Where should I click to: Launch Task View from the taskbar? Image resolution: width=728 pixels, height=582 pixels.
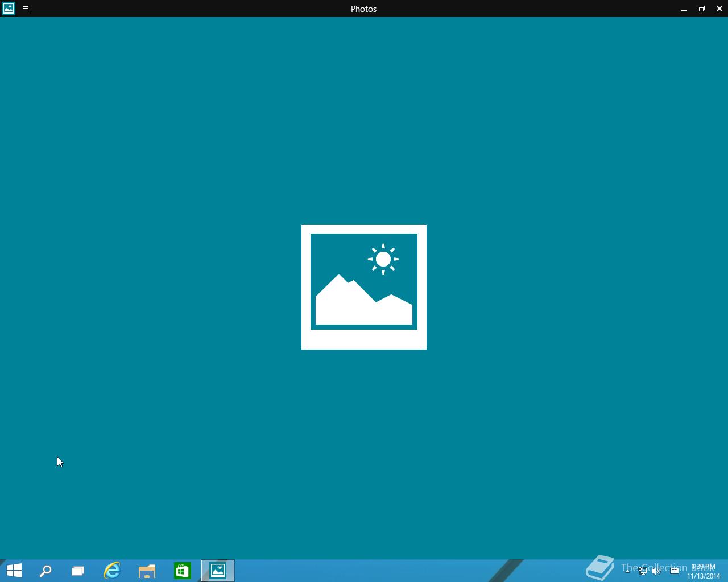[78, 571]
